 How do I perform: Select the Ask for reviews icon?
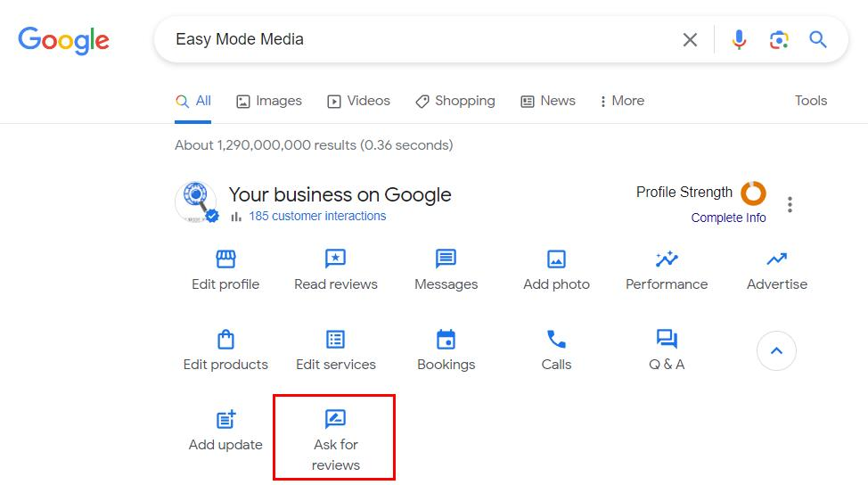pyautogui.click(x=335, y=419)
